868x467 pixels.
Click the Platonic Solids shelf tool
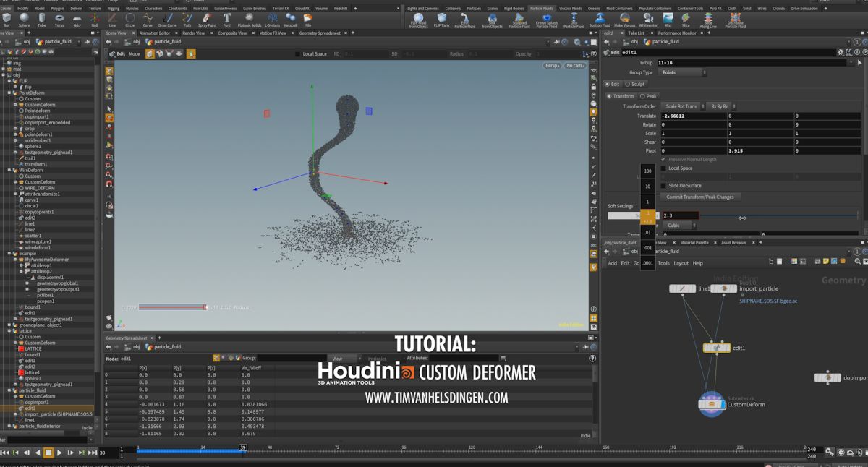[250, 19]
